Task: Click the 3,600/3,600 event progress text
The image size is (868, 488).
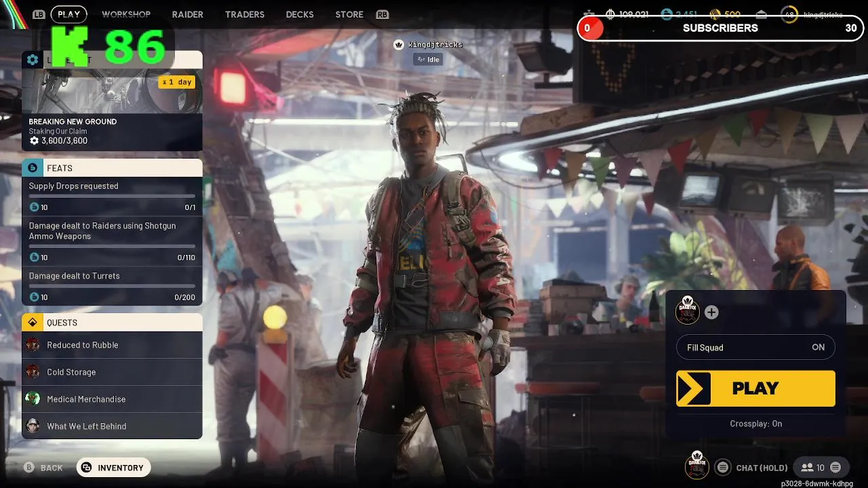Action: tap(64, 141)
